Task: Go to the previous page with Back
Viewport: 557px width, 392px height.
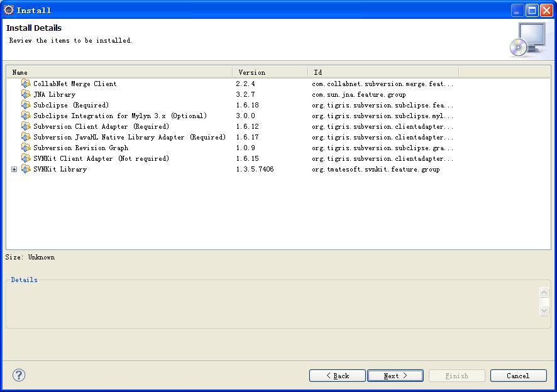Action: click(x=337, y=376)
